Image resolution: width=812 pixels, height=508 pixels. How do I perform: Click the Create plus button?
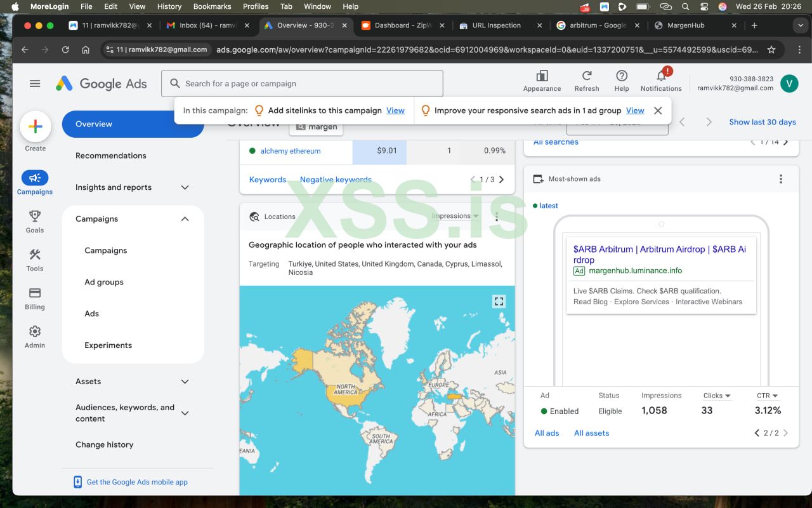pos(36,126)
